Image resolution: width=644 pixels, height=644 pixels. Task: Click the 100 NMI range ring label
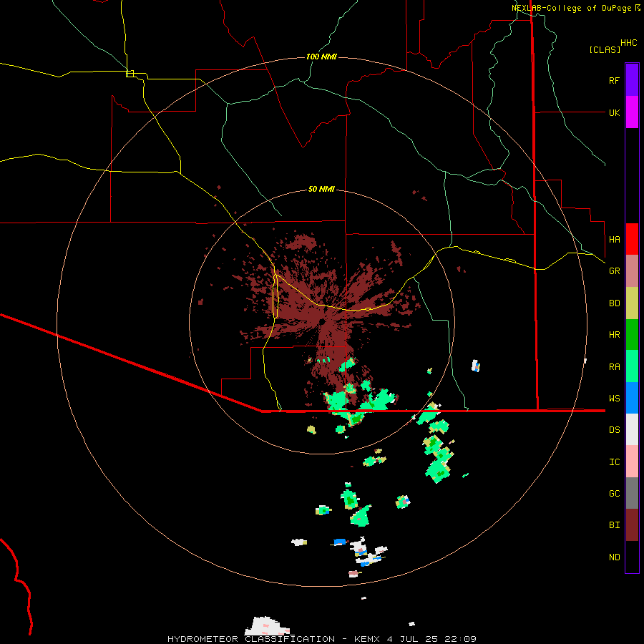coord(321,57)
